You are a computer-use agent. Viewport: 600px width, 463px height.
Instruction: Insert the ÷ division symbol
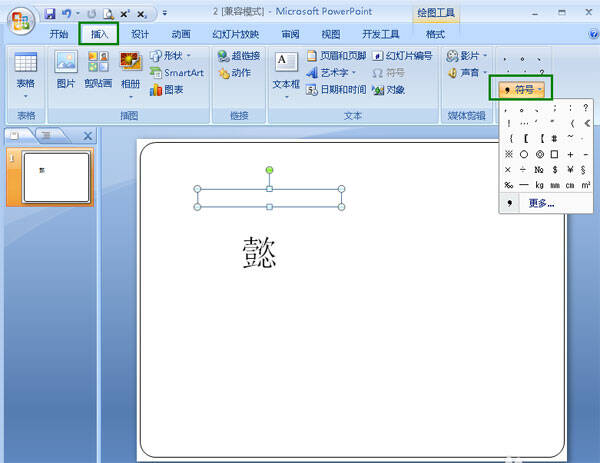pos(523,170)
